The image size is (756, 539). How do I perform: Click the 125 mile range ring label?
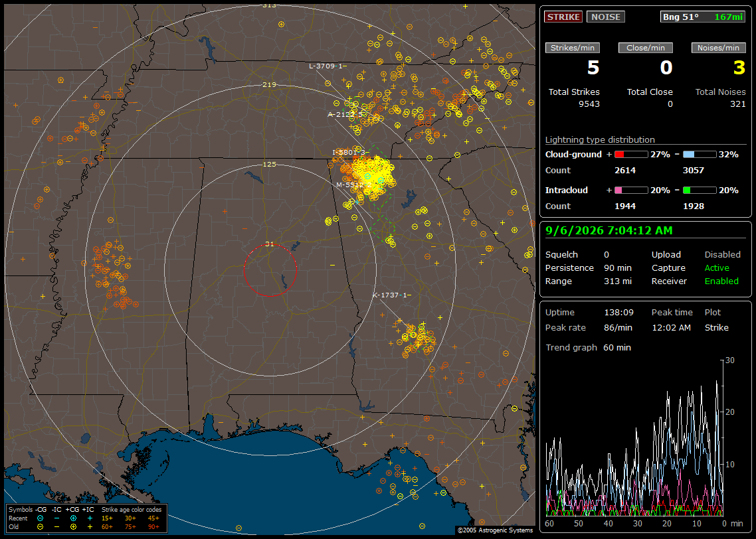[x=269, y=164]
